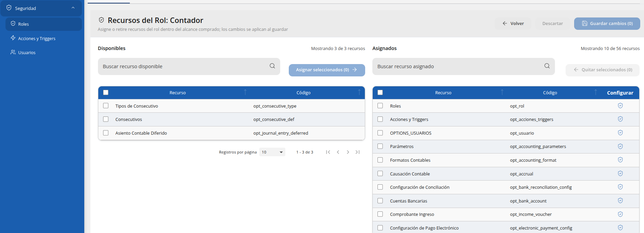
Task: Focus the Buscar recurso asignado field
Action: (x=463, y=66)
